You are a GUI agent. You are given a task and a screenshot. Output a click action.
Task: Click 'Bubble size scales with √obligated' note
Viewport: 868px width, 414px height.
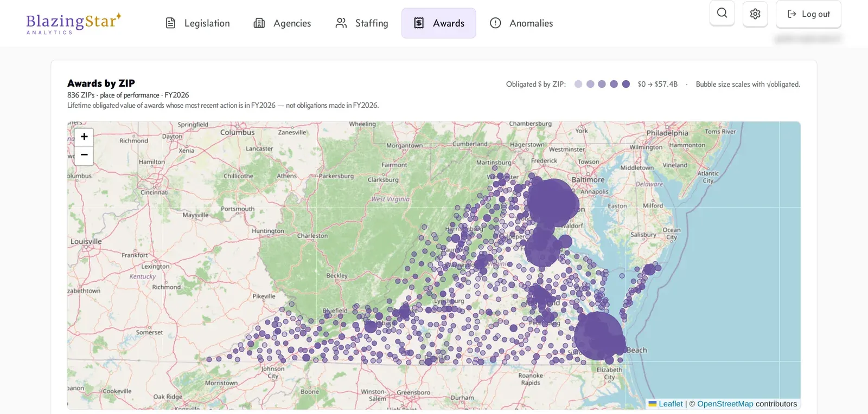[748, 85]
